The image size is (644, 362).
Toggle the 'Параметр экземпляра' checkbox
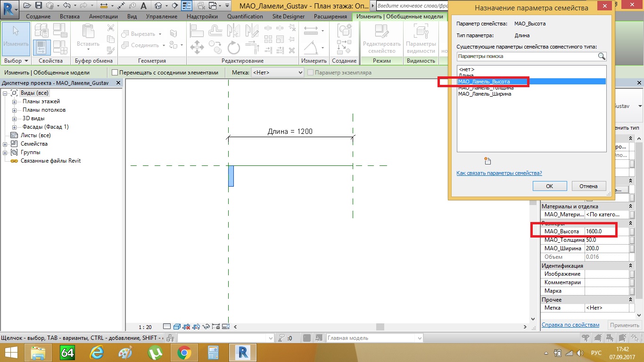pyautogui.click(x=311, y=73)
